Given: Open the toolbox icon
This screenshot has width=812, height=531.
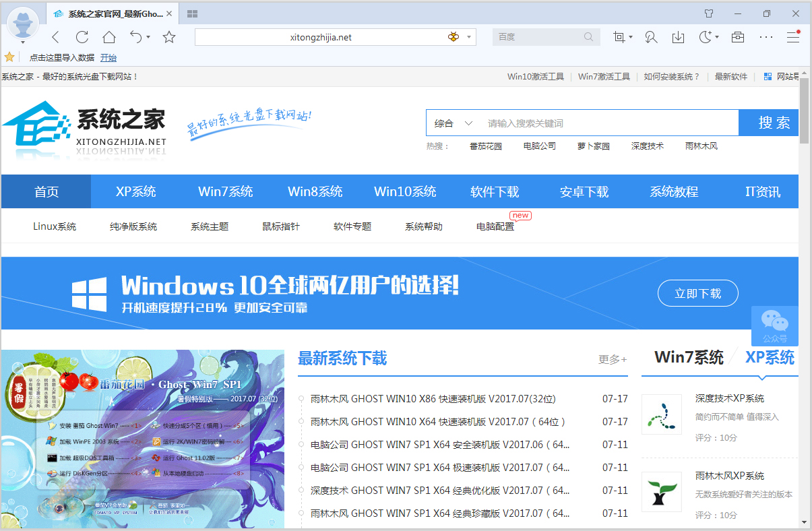Looking at the screenshot, I should pos(738,37).
